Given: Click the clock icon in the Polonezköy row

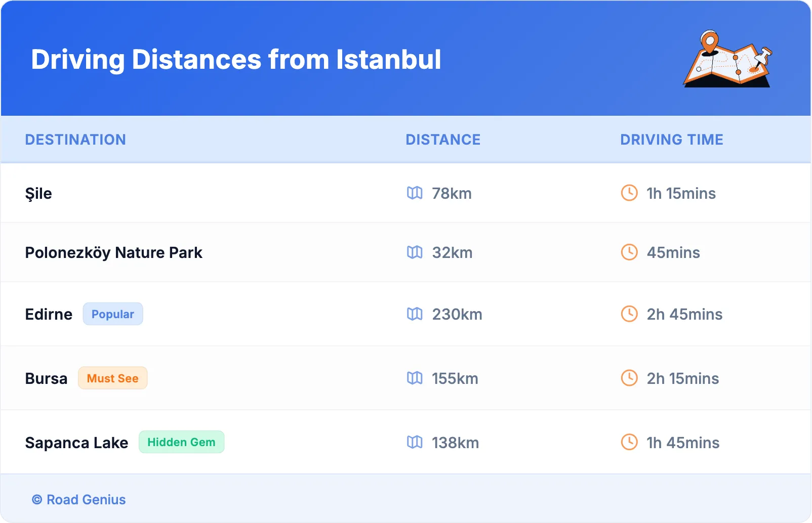Looking at the screenshot, I should pos(629,252).
